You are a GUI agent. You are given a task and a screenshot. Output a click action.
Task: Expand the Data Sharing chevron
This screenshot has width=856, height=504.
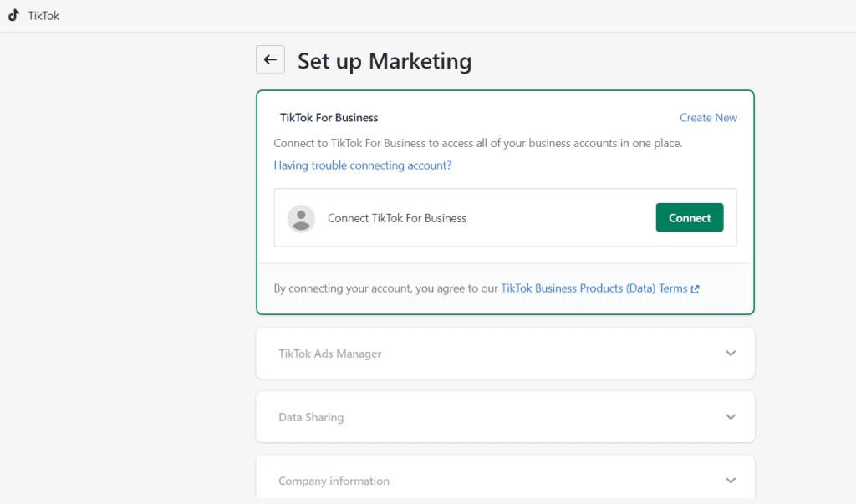coord(731,417)
